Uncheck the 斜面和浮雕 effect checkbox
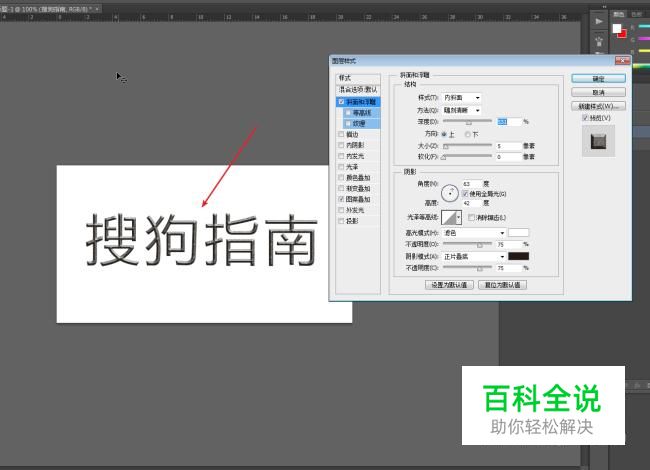650x470 pixels. (341, 102)
